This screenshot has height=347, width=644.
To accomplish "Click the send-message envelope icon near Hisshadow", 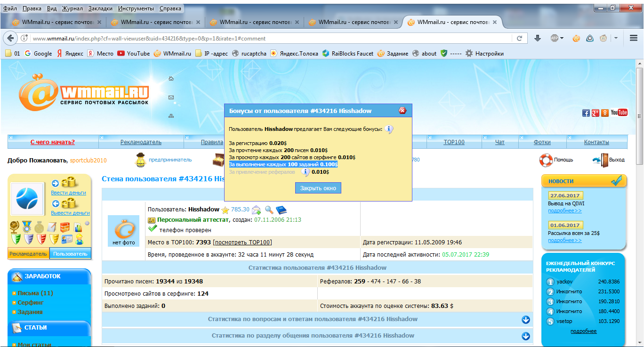I will click(256, 210).
